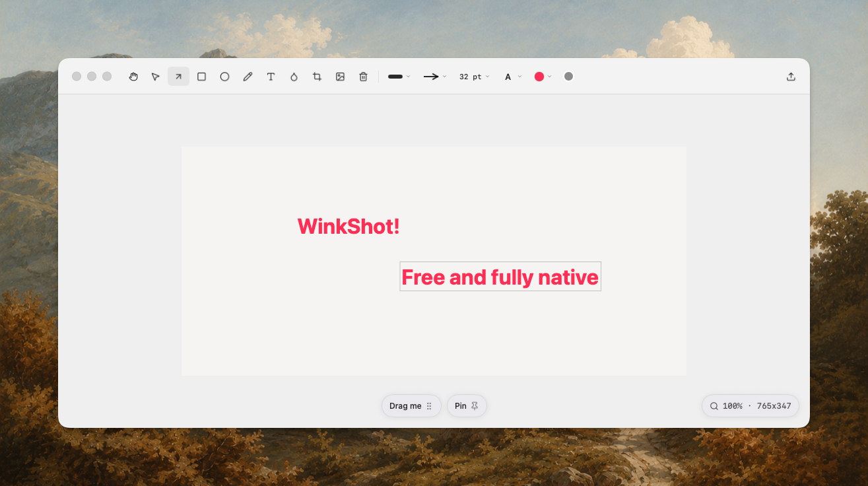Select the crop tool

(x=317, y=77)
